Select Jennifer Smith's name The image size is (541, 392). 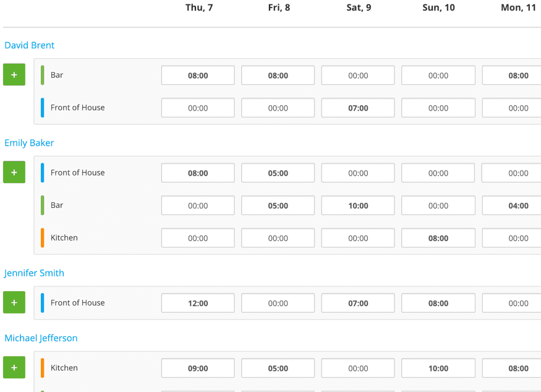click(x=34, y=273)
